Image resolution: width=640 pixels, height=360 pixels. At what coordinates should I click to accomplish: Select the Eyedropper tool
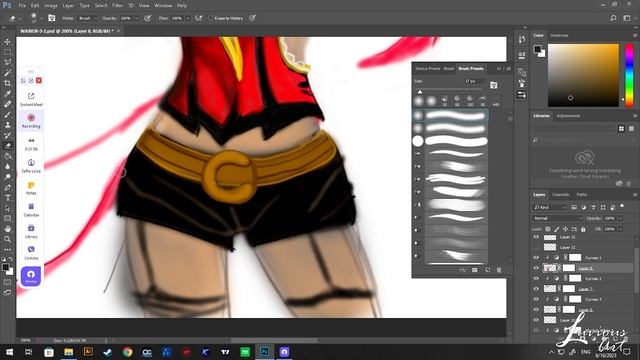(7, 94)
